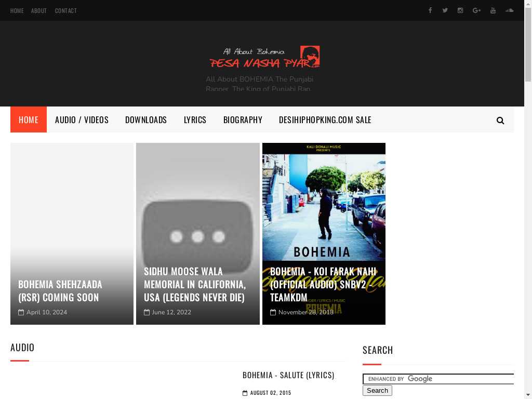
Task: Open the DesiHipHopKing.com Sale menu item
Action: pos(325,120)
